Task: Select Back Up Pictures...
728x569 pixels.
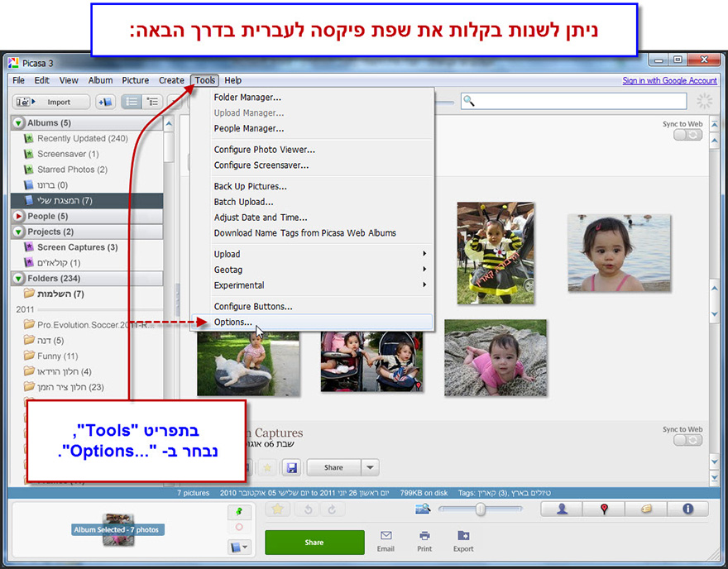Action: point(312,186)
